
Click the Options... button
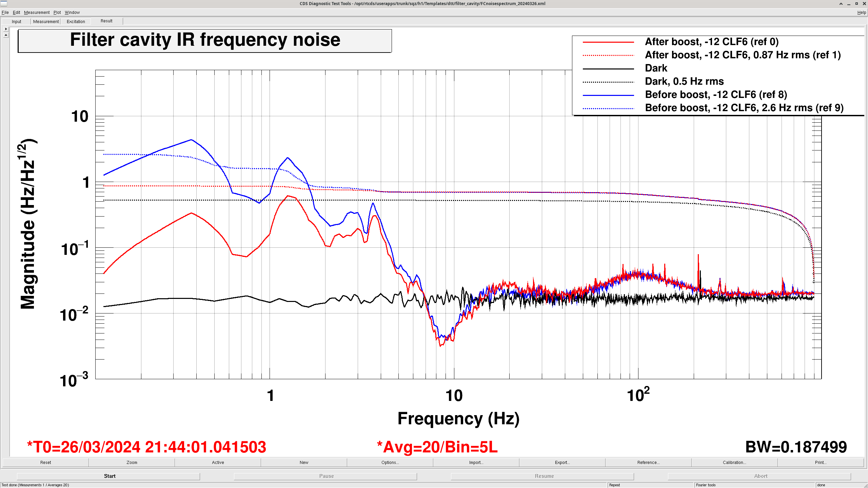coord(390,462)
